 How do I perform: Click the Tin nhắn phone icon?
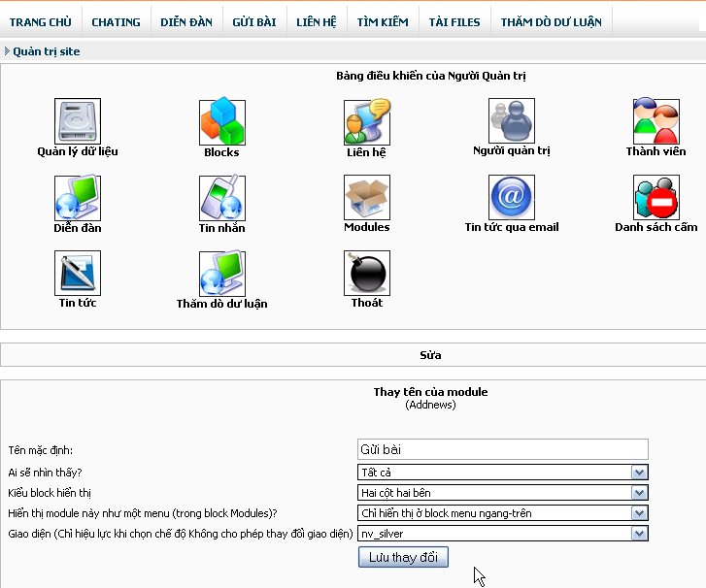[x=222, y=198]
